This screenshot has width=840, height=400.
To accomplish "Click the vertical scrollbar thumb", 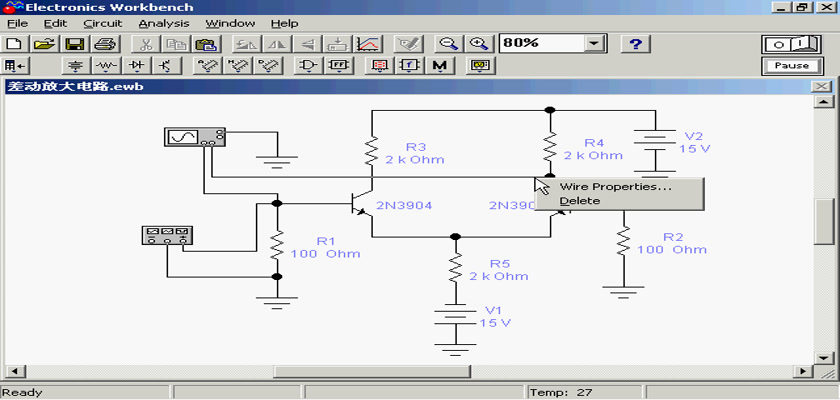I will 822,221.
